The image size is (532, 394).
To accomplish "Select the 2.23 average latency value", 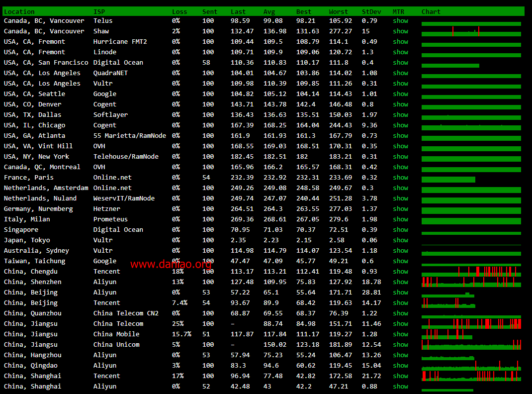I will coord(271,240).
